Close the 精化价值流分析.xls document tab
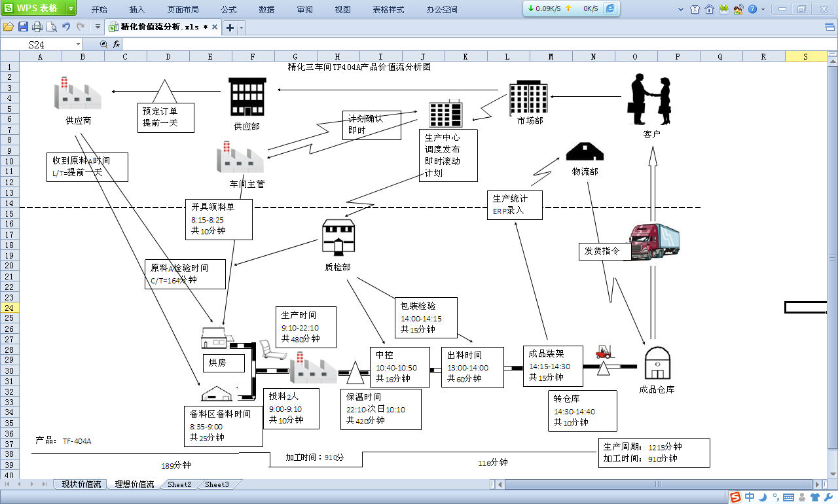 point(215,27)
